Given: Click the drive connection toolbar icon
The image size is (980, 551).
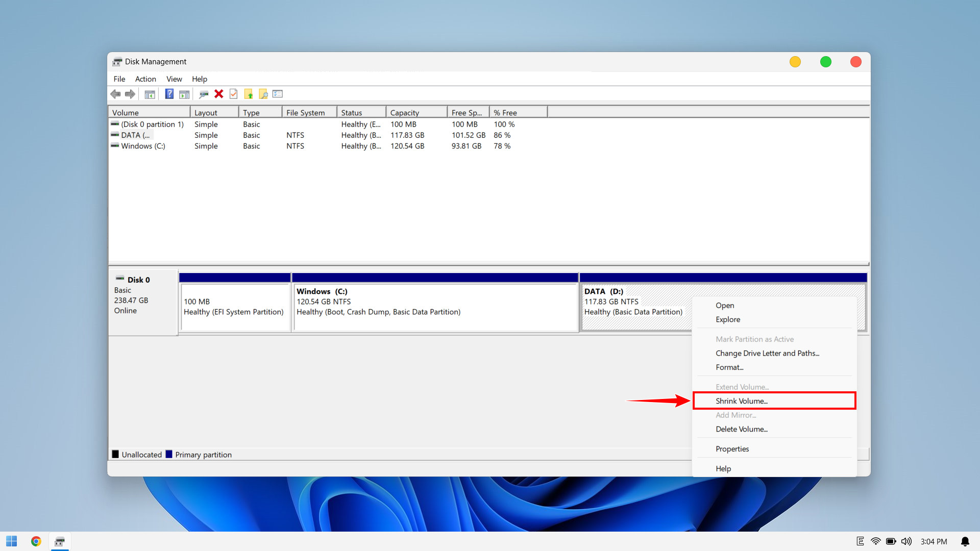Looking at the screenshot, I should (x=204, y=94).
